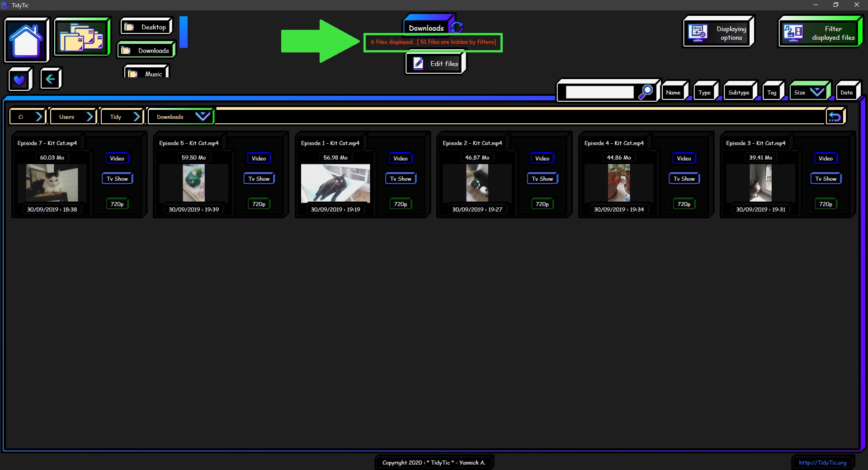Select the Episode 2 - Kit Cat thumbnail

tap(477, 183)
